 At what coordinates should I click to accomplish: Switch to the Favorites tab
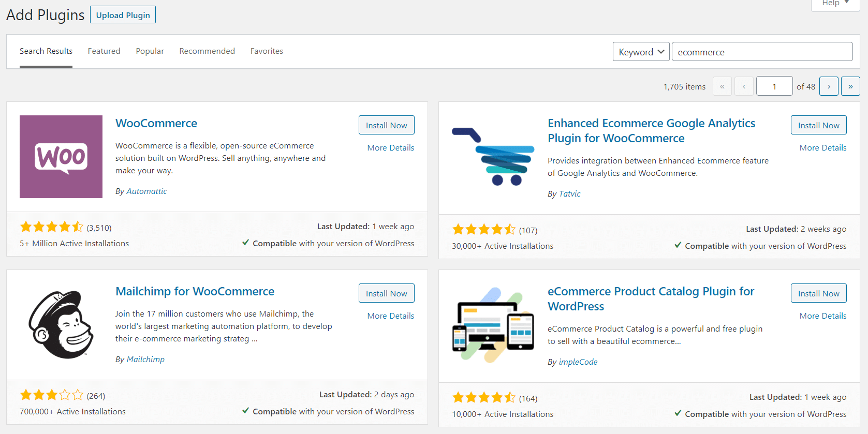267,51
